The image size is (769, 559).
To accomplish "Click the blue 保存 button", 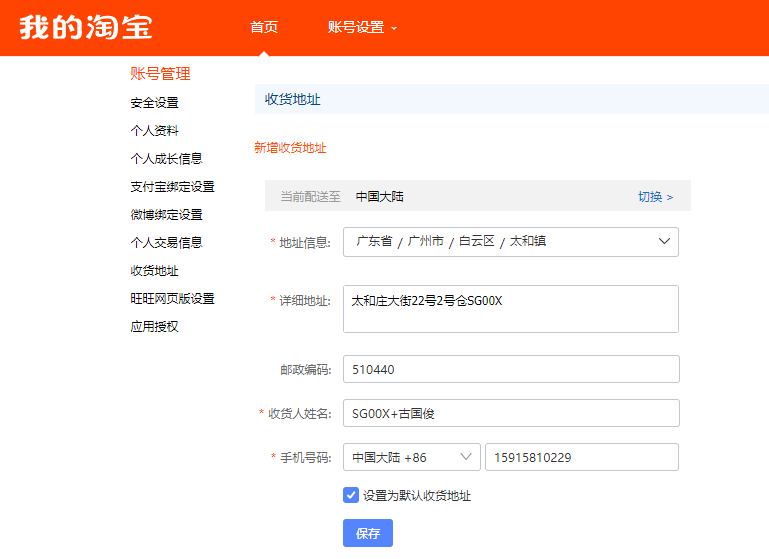I will [368, 533].
